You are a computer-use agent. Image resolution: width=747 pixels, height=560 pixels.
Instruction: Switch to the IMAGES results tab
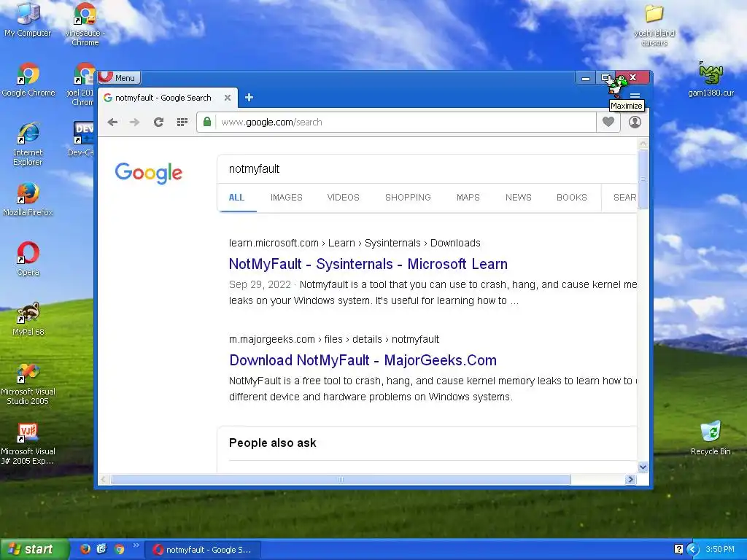pos(286,197)
